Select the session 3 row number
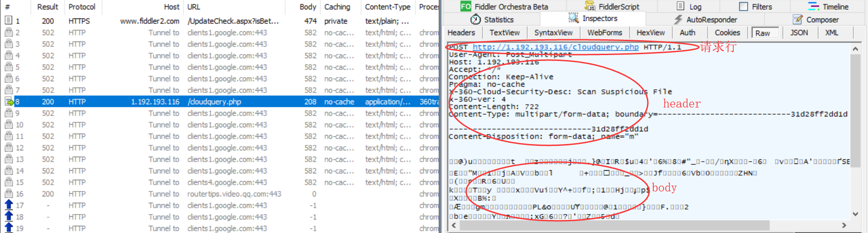The image size is (868, 233). pyautogui.click(x=18, y=44)
